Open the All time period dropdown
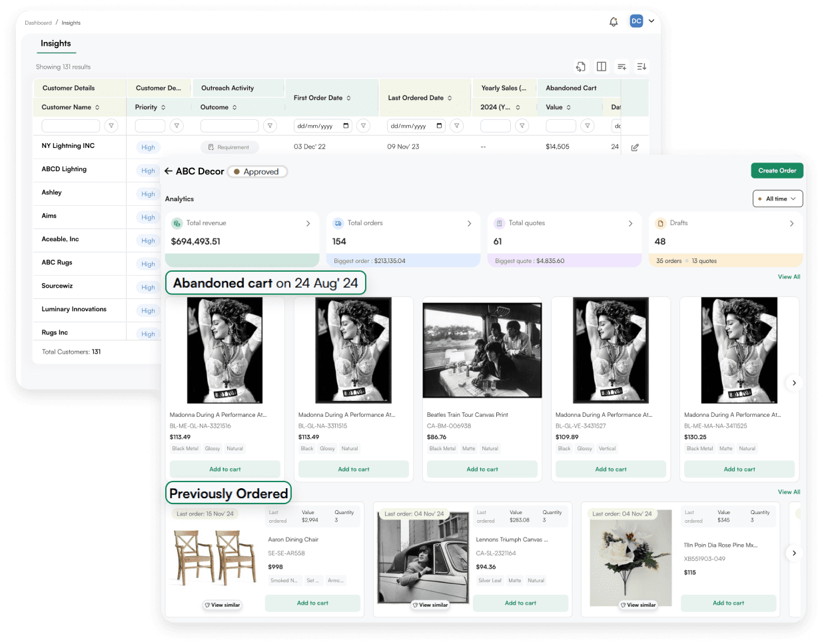 tap(777, 198)
